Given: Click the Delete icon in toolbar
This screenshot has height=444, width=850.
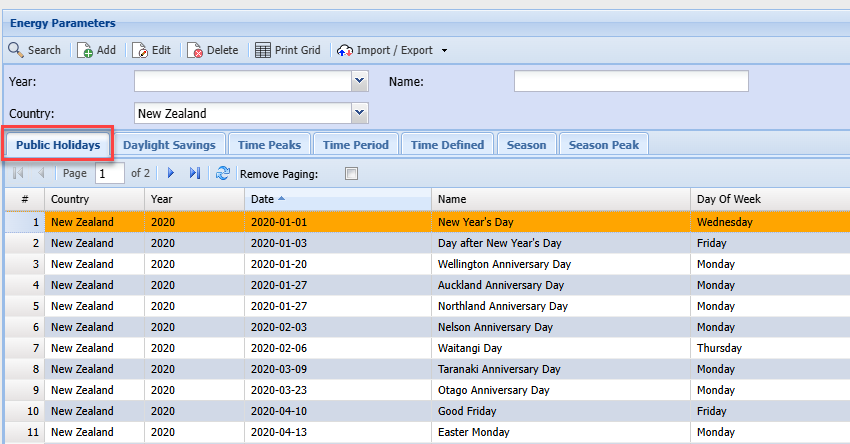Looking at the screenshot, I should point(195,50).
